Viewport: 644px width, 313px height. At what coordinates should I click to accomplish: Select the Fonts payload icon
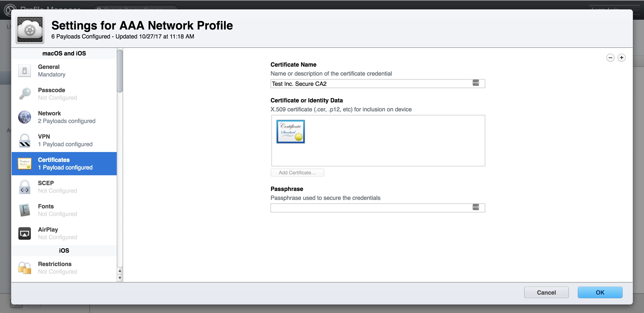pos(25,210)
